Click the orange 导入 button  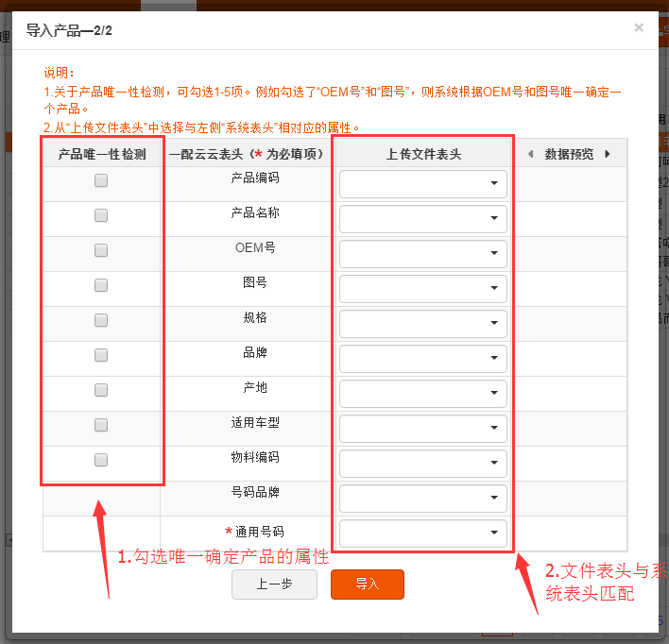click(x=367, y=585)
